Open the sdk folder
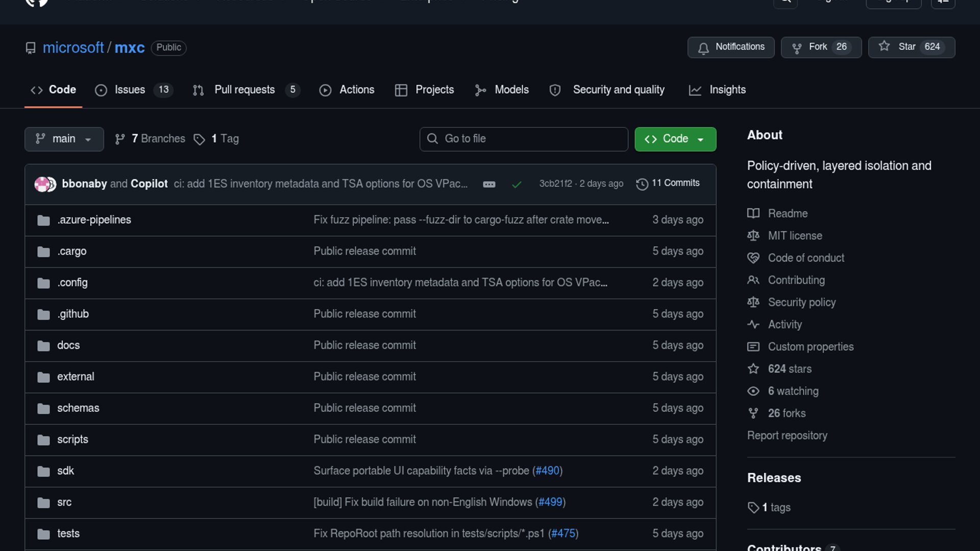This screenshot has height=551, width=980. tap(65, 471)
